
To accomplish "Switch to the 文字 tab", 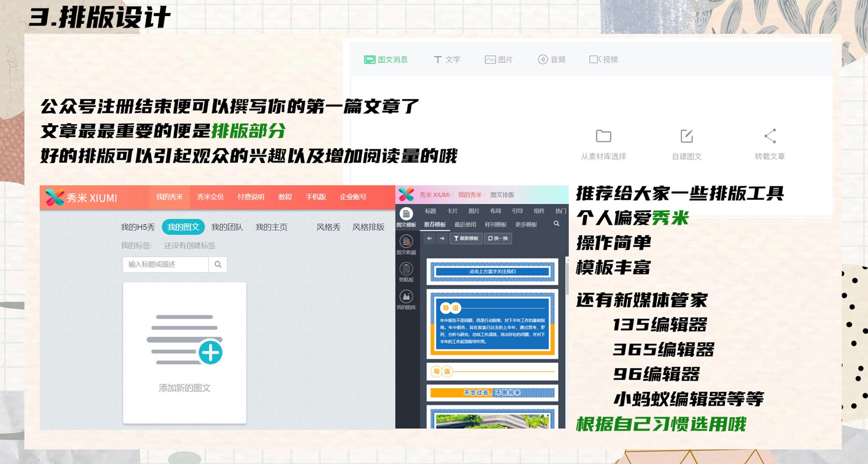I will click(x=447, y=60).
